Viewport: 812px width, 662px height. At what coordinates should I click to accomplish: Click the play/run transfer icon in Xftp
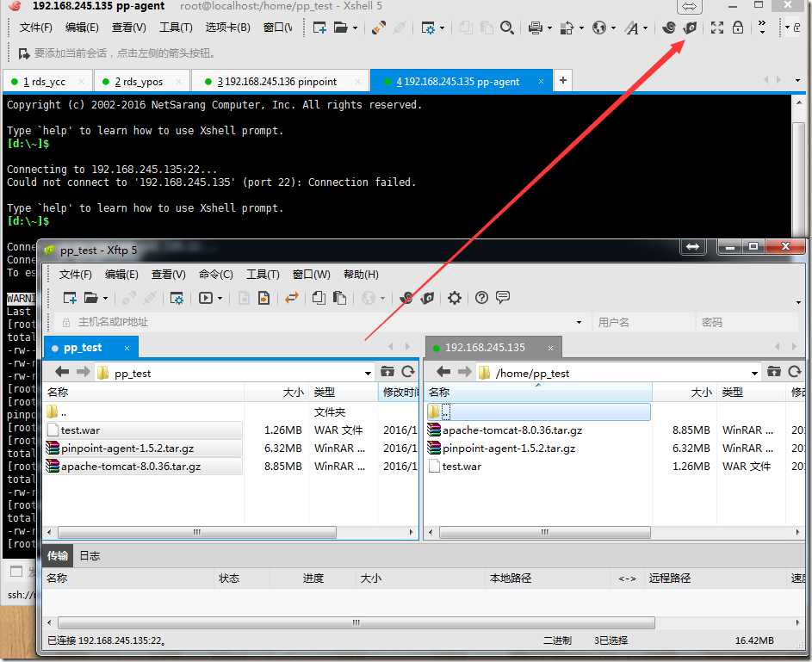pyautogui.click(x=206, y=298)
